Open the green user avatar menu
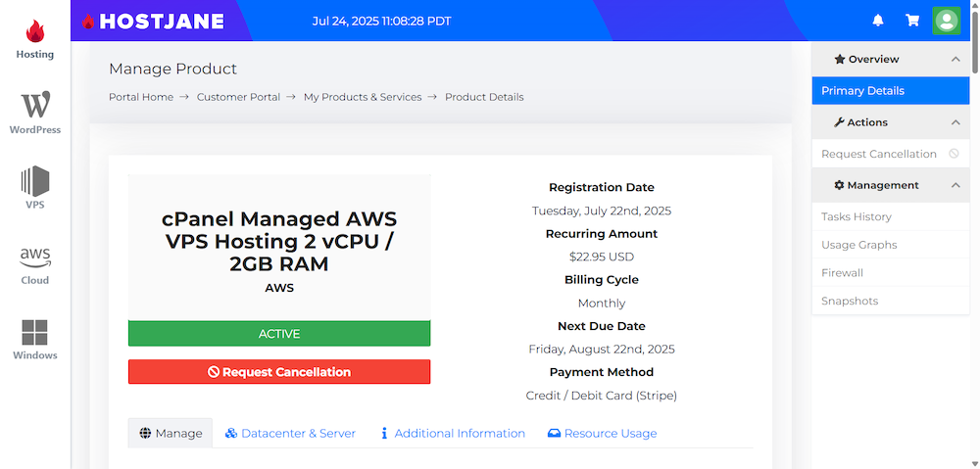This screenshot has width=980, height=469. click(x=947, y=21)
